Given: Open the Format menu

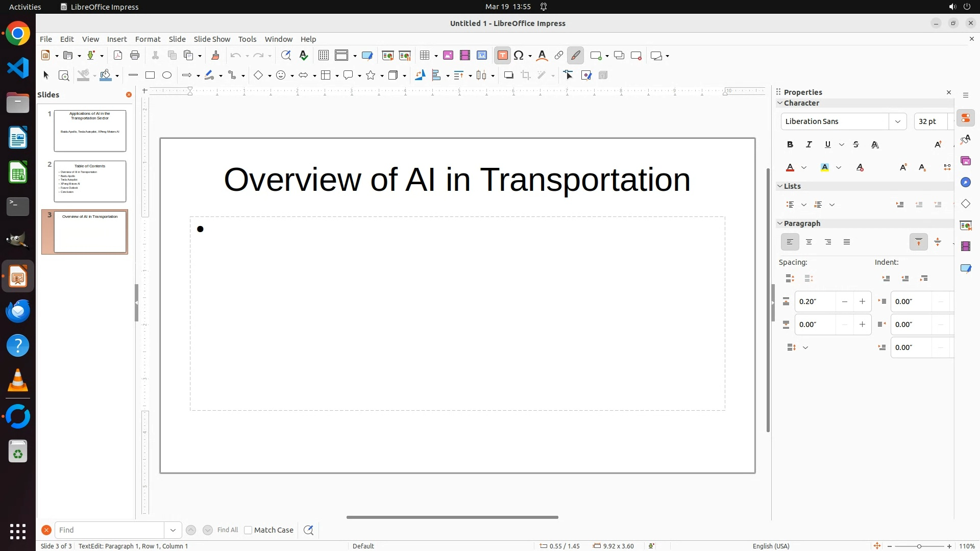Looking at the screenshot, I should pos(148,39).
